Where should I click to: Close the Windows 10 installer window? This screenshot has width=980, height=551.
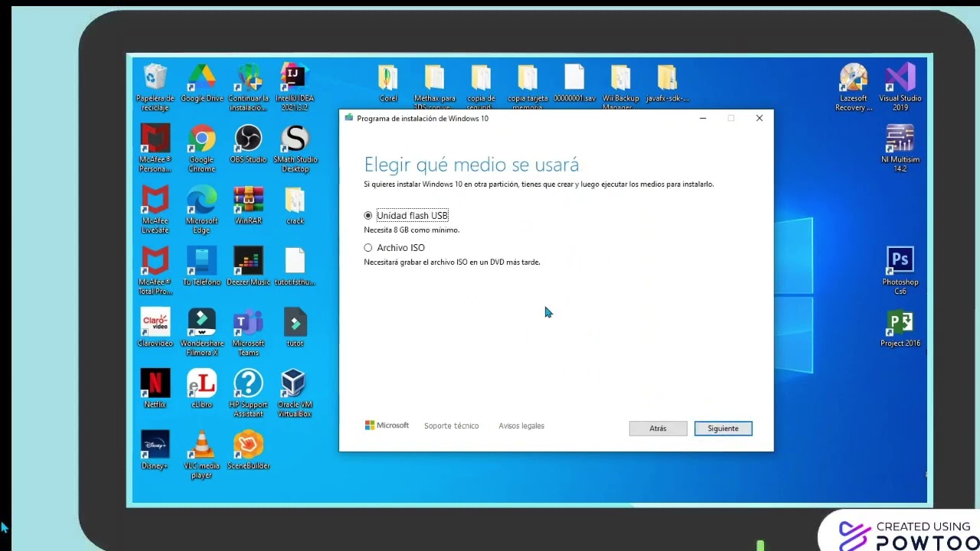[x=759, y=119]
